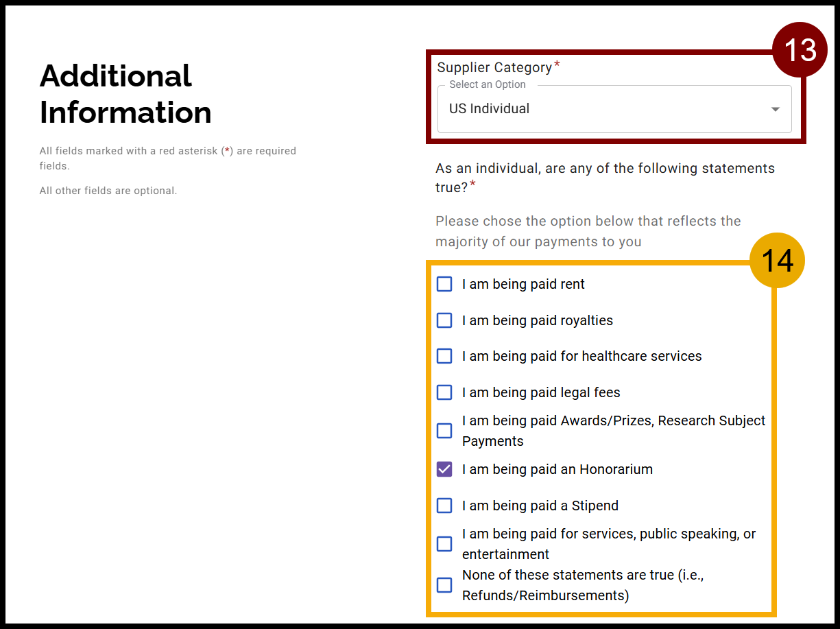840x629 pixels.
Task: Check 'I am being paid royalties'
Action: click(444, 320)
